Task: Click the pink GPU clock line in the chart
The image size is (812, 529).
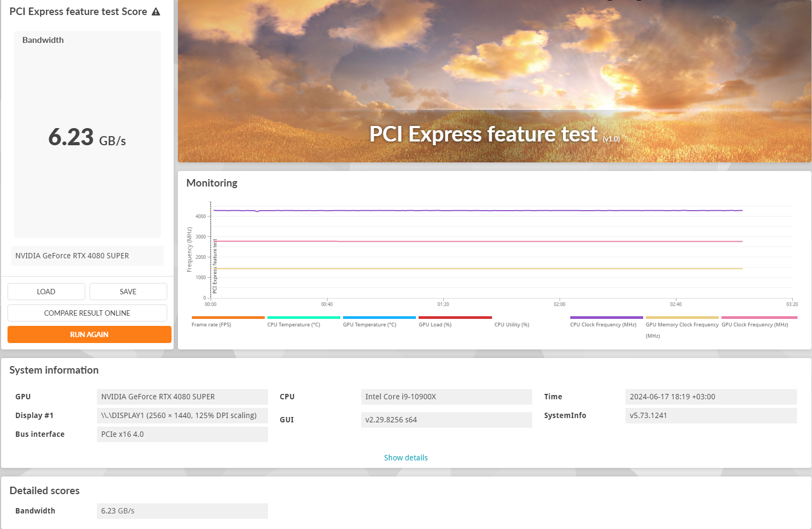Action: [477, 241]
